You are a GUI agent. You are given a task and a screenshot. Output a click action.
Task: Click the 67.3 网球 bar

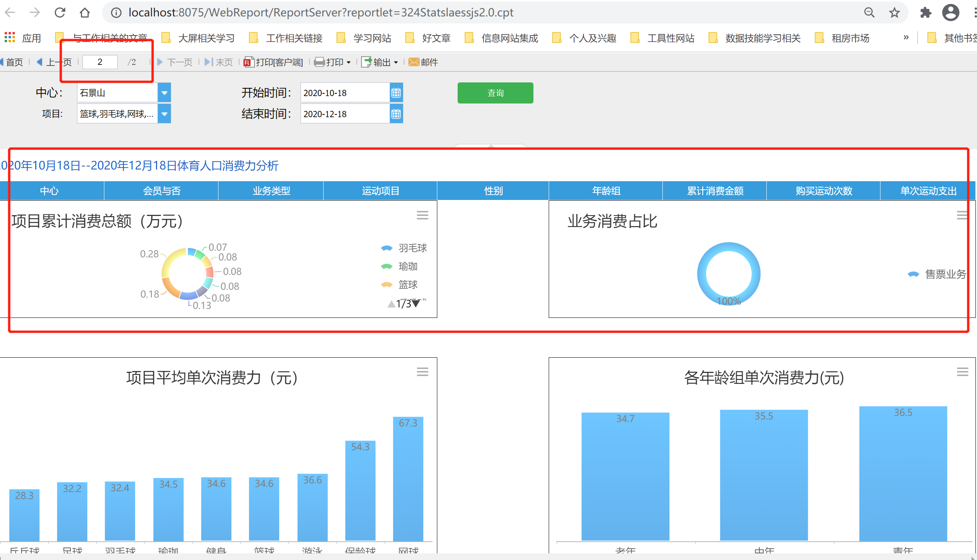pos(408,479)
